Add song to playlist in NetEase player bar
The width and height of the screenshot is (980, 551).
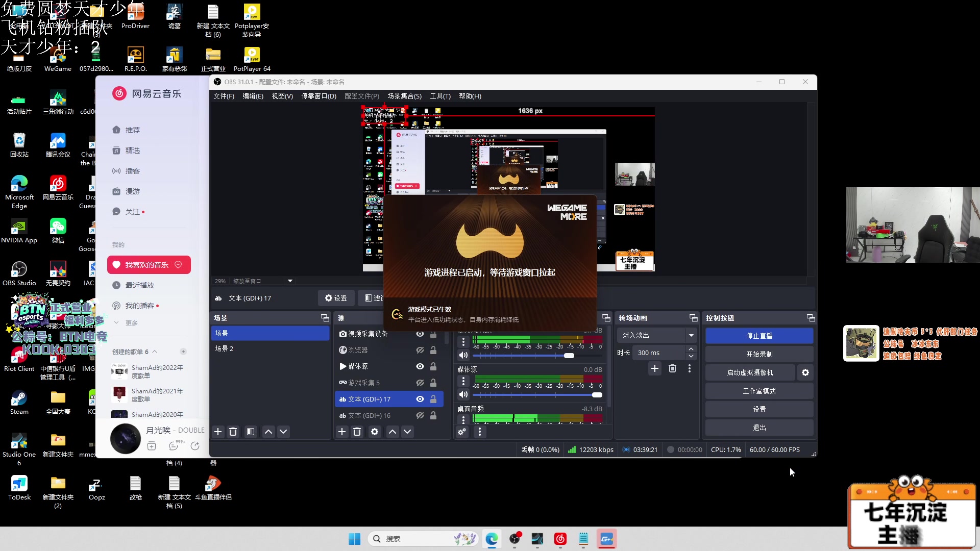[152, 446]
